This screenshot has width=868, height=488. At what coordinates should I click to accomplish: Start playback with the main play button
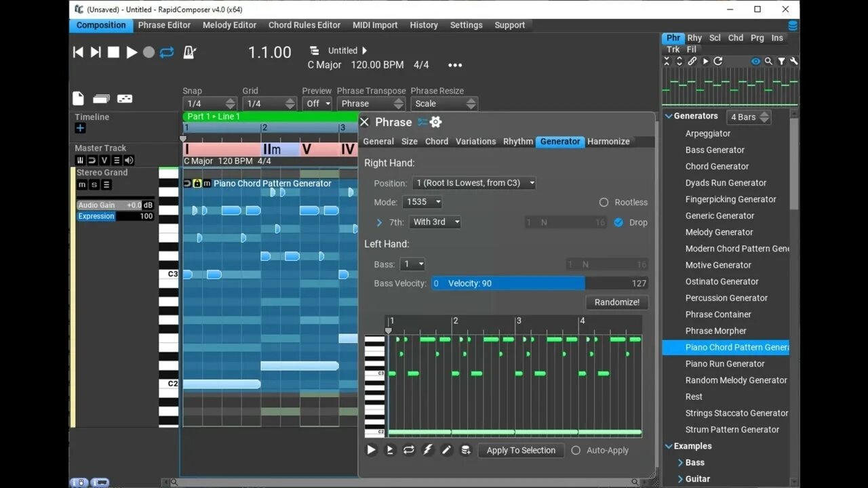[x=132, y=52]
